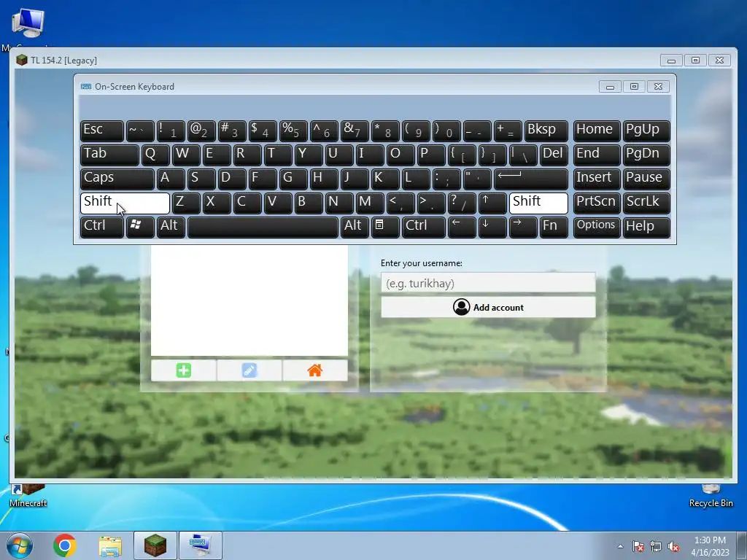The width and height of the screenshot is (747, 560).
Task: Toggle the right Shift key on keyboard
Action: tap(538, 203)
